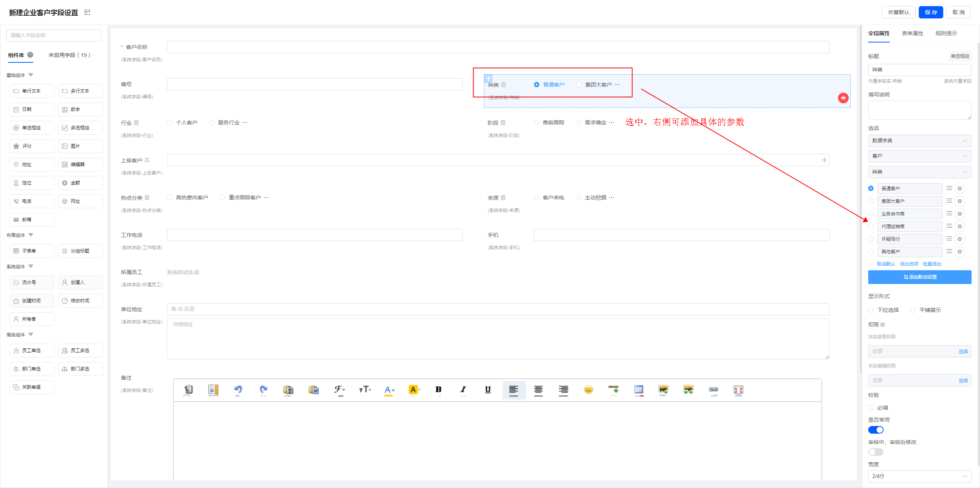Collapse the 高级组件 section
Image resolution: width=980 pixels, height=488 pixels.
(31, 335)
